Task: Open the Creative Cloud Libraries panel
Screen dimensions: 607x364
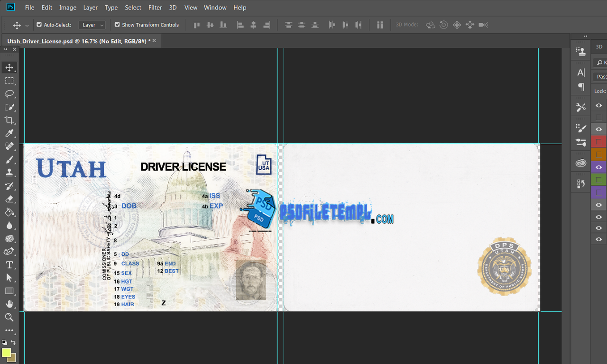Action: (581, 164)
